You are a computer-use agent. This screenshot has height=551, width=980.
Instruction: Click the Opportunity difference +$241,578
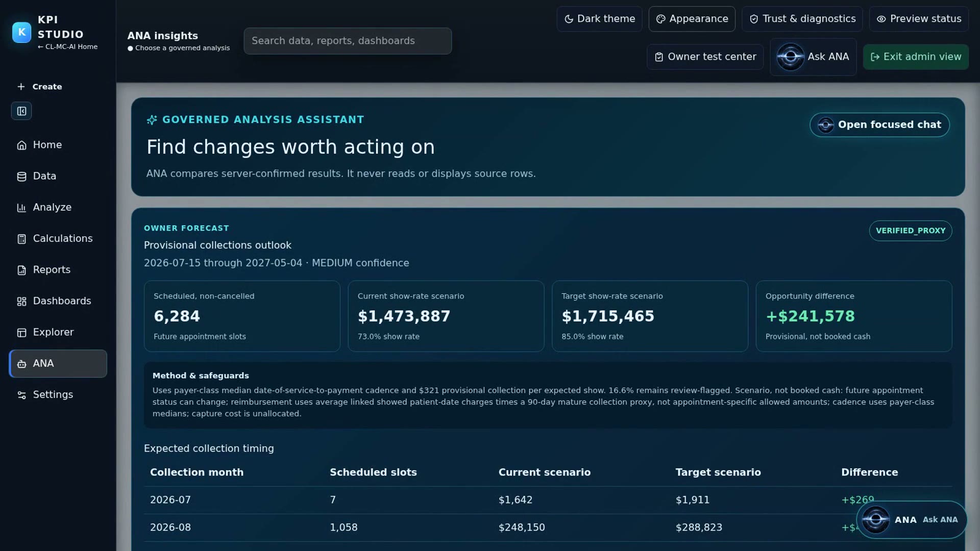point(810,316)
